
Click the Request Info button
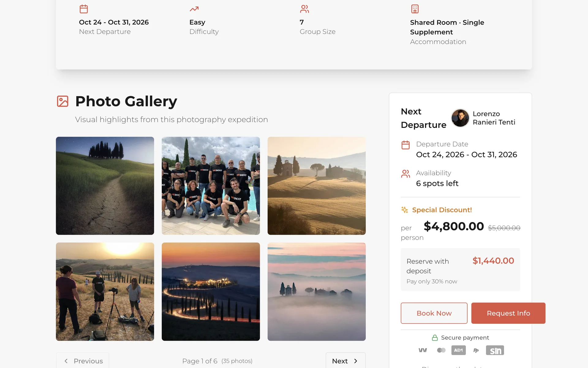pos(508,313)
